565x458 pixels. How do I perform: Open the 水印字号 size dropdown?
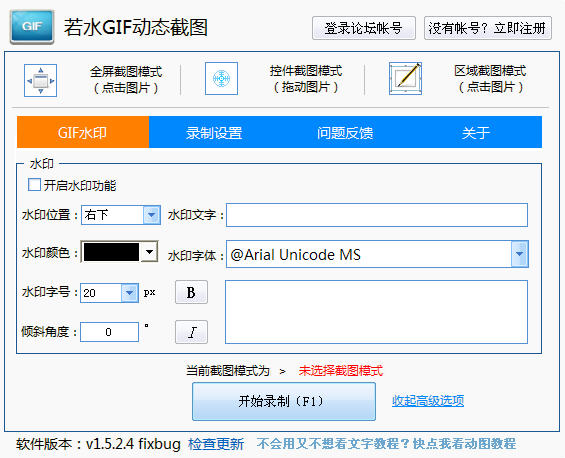tap(129, 293)
